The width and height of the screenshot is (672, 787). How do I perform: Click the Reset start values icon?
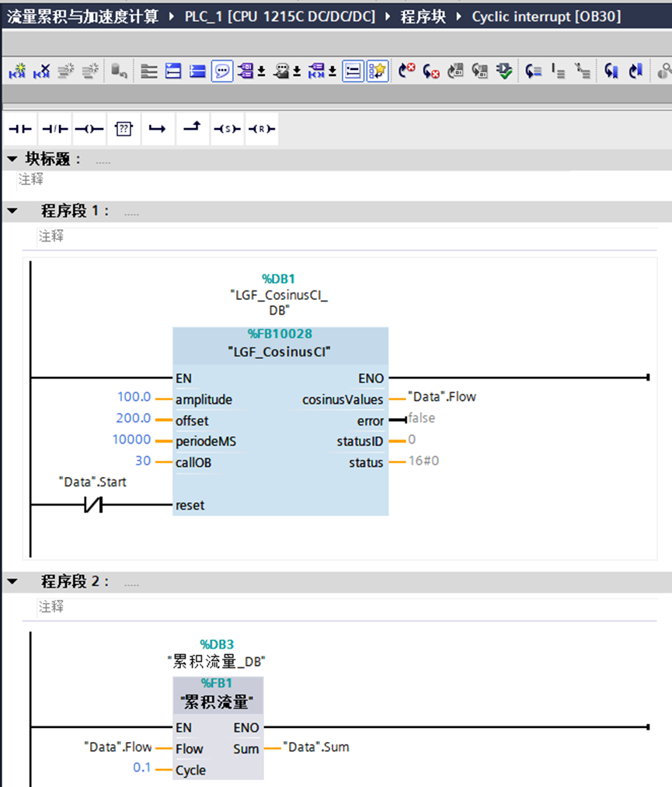(119, 71)
